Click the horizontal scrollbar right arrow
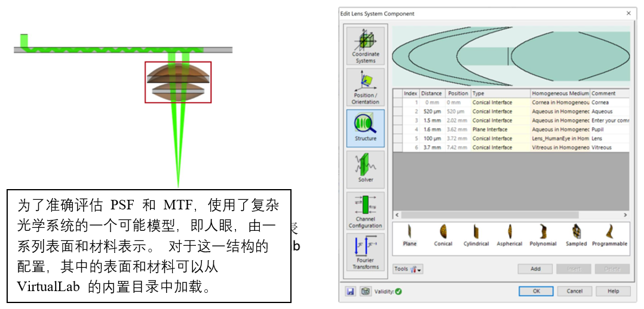This screenshot has height=309, width=644. [x=625, y=215]
